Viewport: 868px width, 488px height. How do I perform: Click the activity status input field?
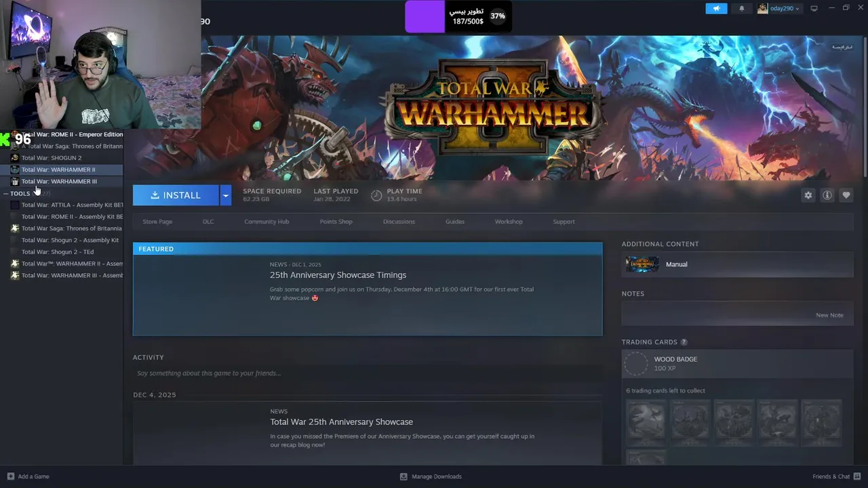[x=368, y=373]
